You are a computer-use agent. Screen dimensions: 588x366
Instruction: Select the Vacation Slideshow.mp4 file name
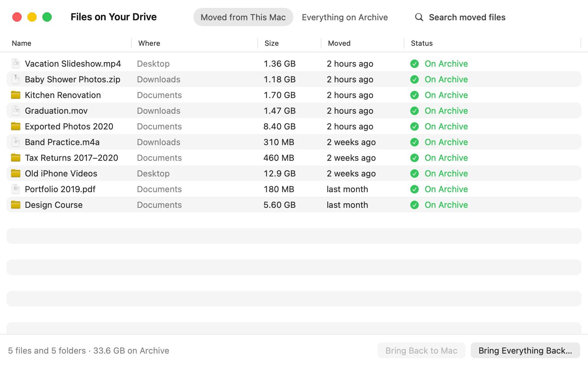pyautogui.click(x=73, y=64)
